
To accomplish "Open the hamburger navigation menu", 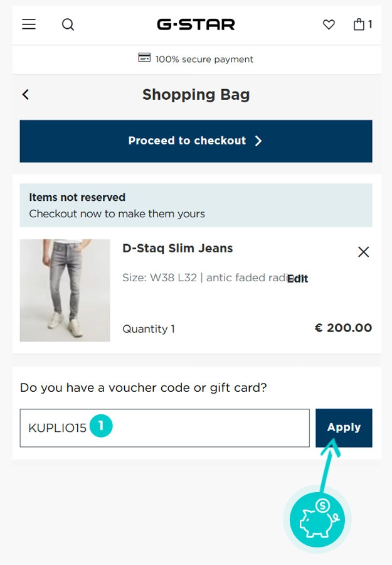I will 29,24.
